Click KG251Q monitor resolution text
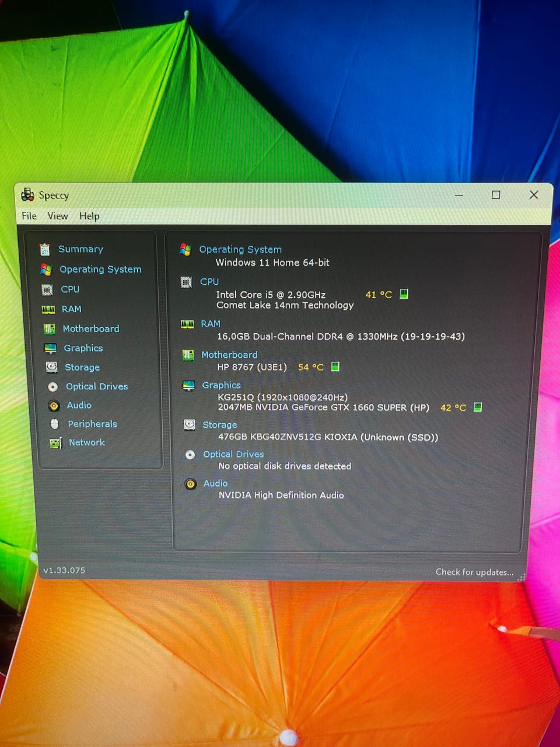 click(x=283, y=397)
